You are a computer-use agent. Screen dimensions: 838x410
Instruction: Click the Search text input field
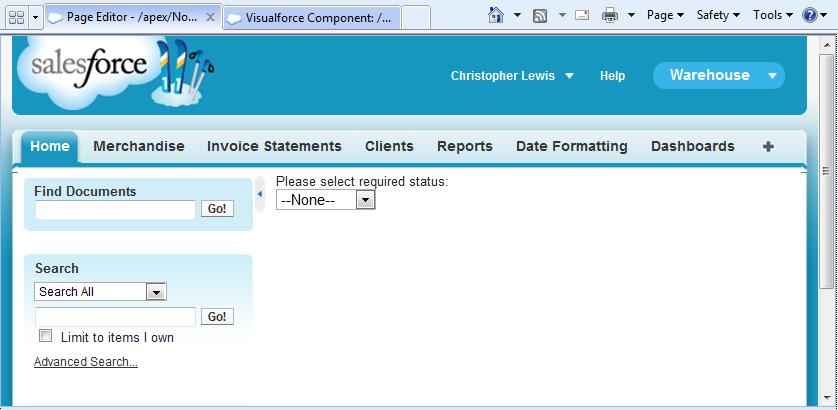tap(115, 317)
